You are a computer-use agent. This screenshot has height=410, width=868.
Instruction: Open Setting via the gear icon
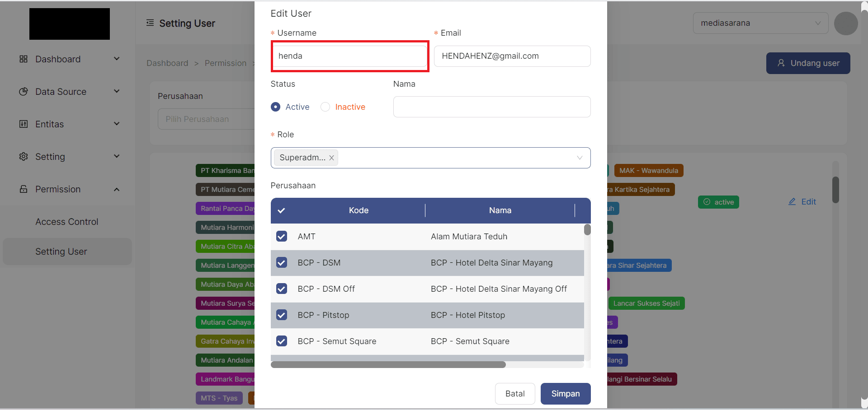[23, 156]
